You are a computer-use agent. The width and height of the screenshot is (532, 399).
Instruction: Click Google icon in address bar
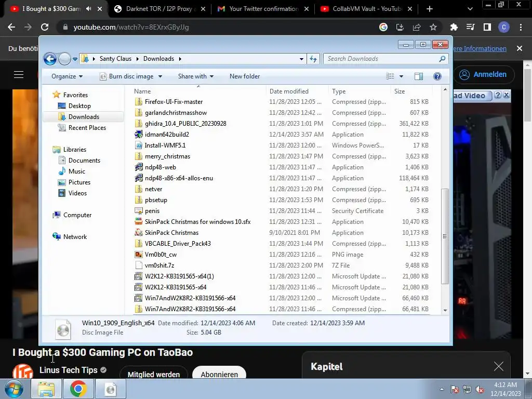[383, 27]
